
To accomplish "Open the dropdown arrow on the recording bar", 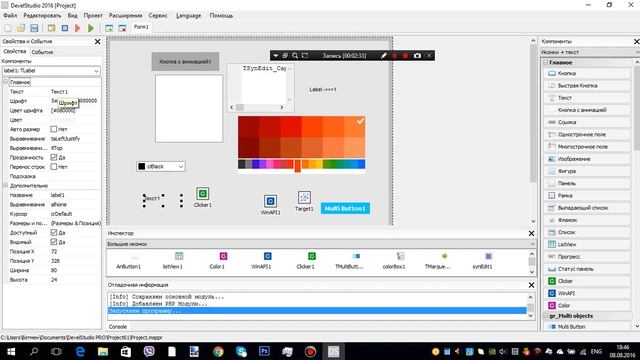I will pos(276,56).
